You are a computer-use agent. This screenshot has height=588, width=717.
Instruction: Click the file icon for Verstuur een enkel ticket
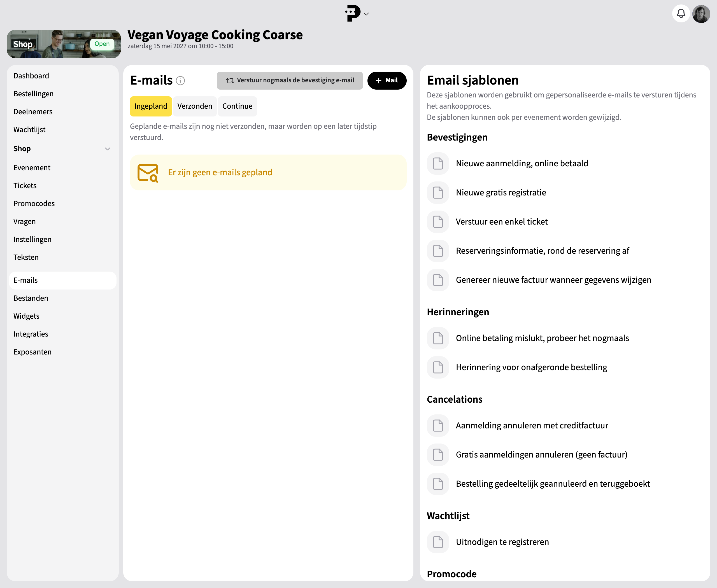(438, 222)
